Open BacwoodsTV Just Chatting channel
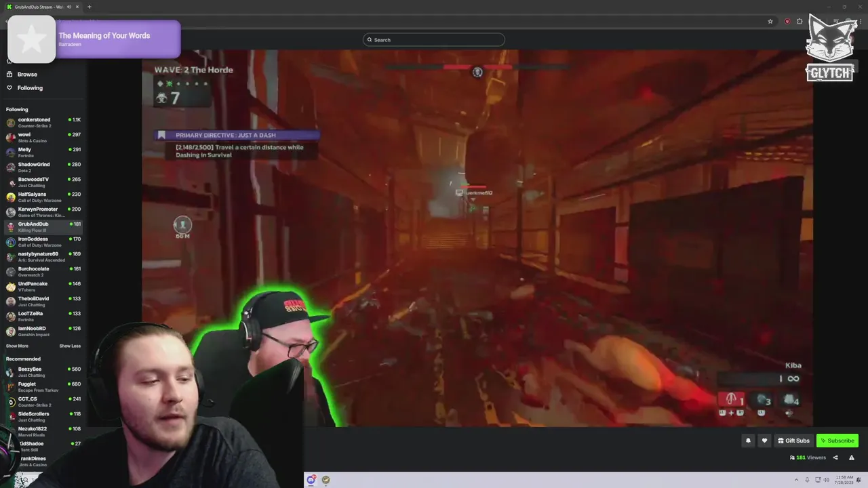The height and width of the screenshot is (488, 868). pyautogui.click(x=43, y=182)
